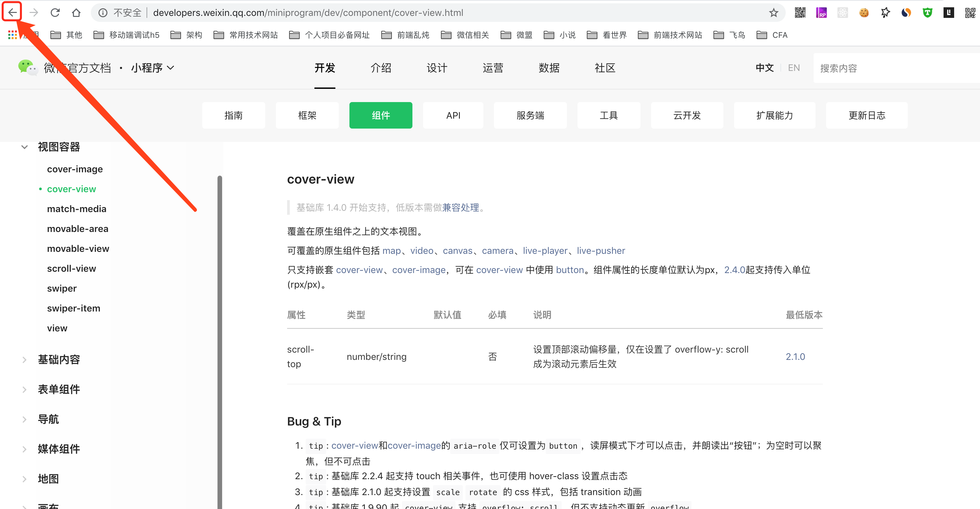980x509 pixels.
Task: Click the browser back arrow
Action: tap(12, 13)
